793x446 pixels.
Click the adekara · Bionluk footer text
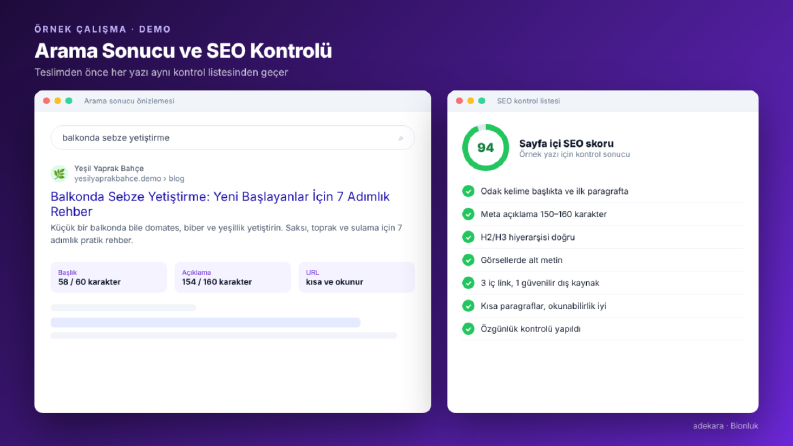coord(726,426)
